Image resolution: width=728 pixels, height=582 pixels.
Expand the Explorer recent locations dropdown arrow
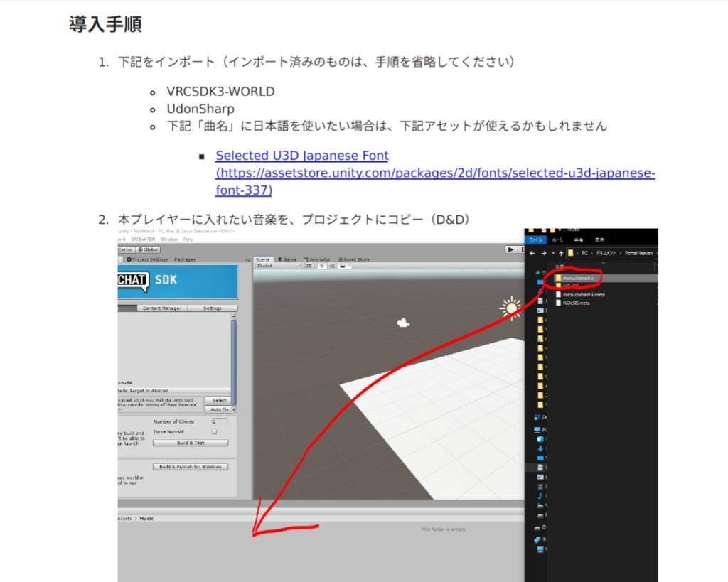click(552, 253)
